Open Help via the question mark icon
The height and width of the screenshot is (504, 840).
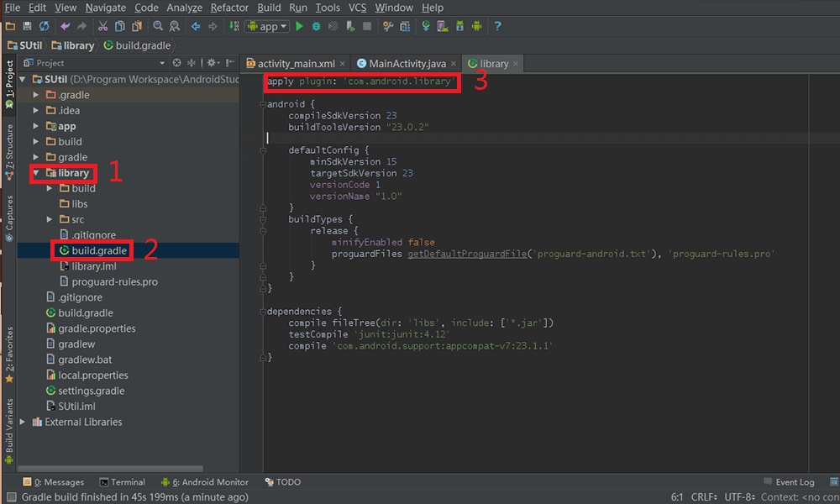pyautogui.click(x=497, y=27)
